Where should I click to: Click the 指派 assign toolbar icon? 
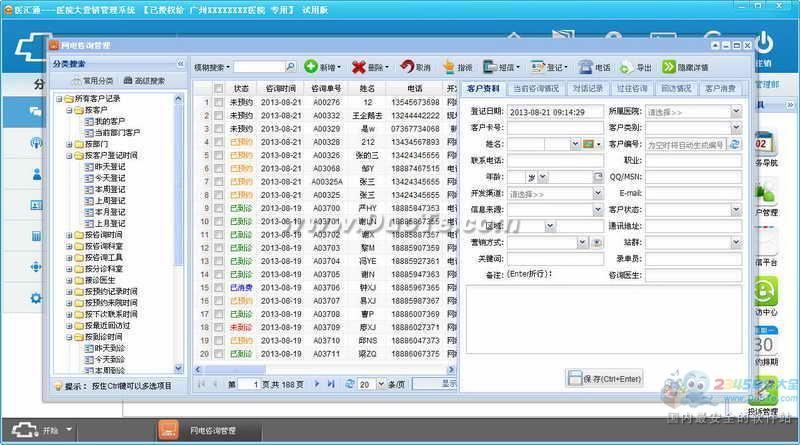click(x=448, y=67)
